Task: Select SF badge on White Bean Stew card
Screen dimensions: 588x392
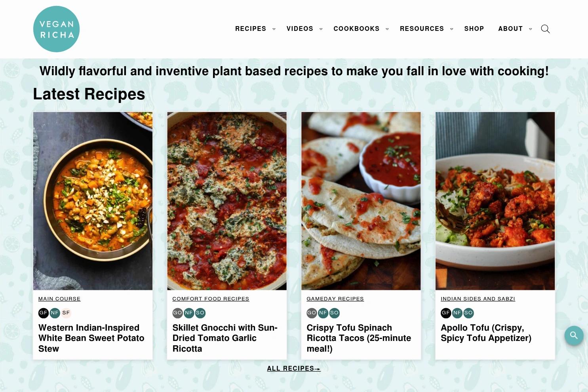Action: pos(66,313)
